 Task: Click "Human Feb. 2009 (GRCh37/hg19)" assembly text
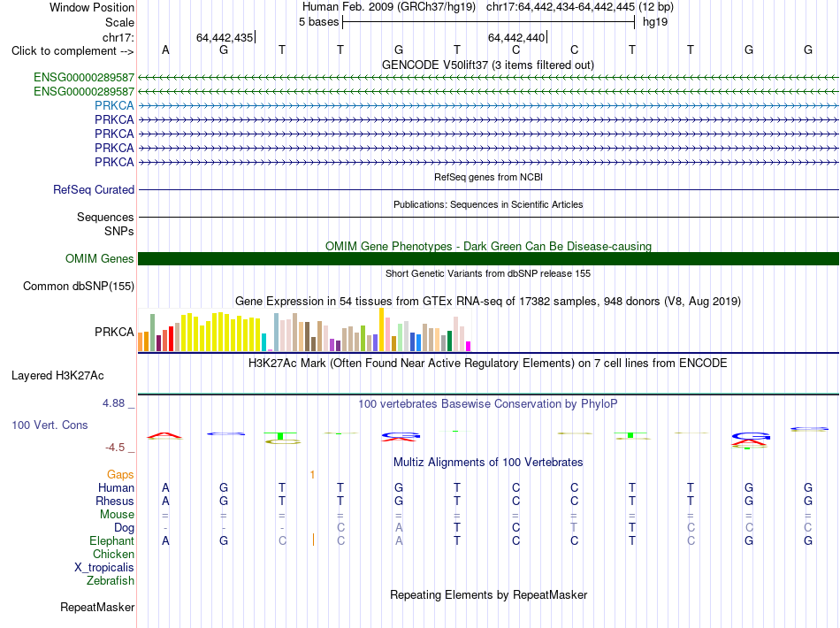click(389, 7)
